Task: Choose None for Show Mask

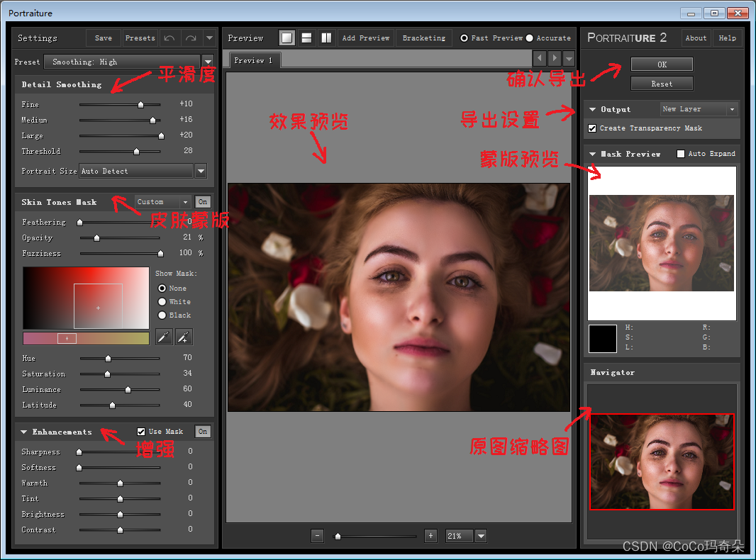Action: point(162,289)
